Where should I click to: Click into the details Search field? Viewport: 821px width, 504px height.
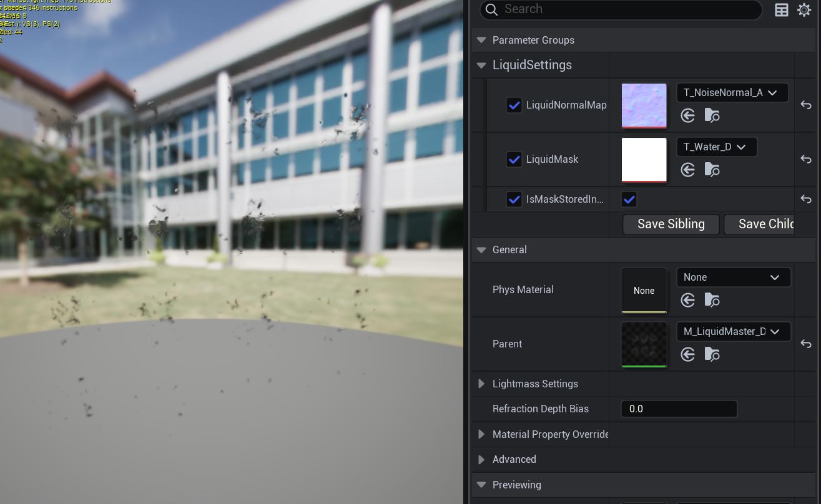(x=621, y=9)
